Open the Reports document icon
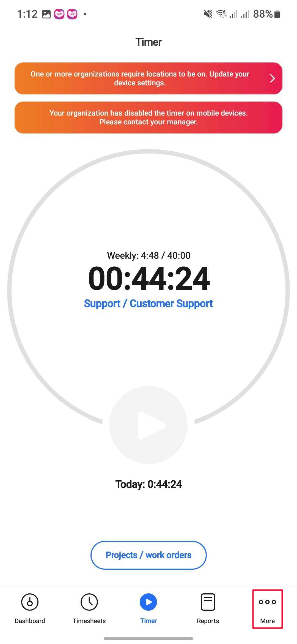297x644 pixels. (x=208, y=602)
